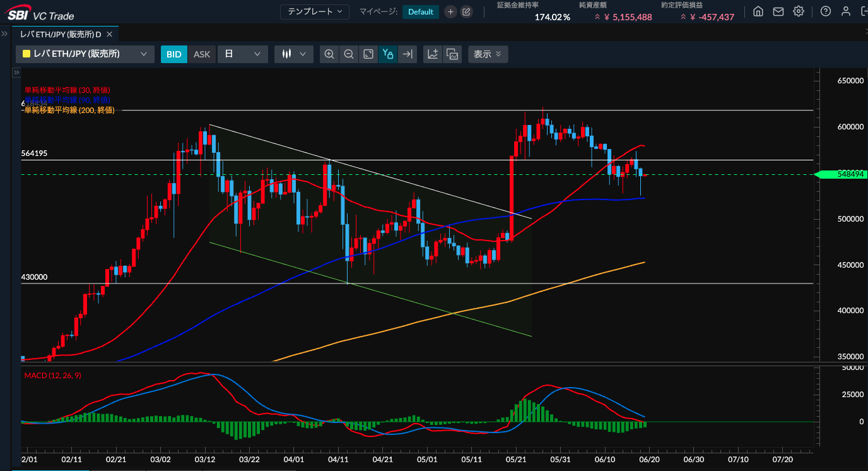
Task: Add a new My Page layout
Action: (x=450, y=11)
